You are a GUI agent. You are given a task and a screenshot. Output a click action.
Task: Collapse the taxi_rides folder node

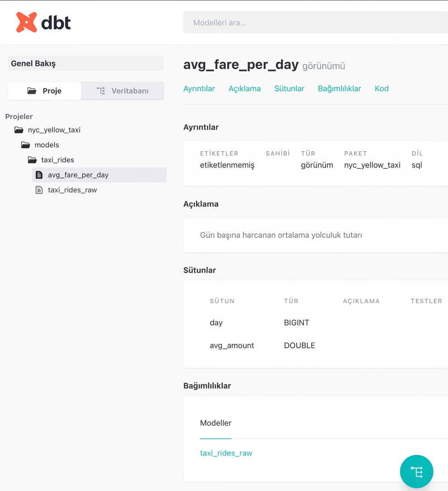(57, 160)
